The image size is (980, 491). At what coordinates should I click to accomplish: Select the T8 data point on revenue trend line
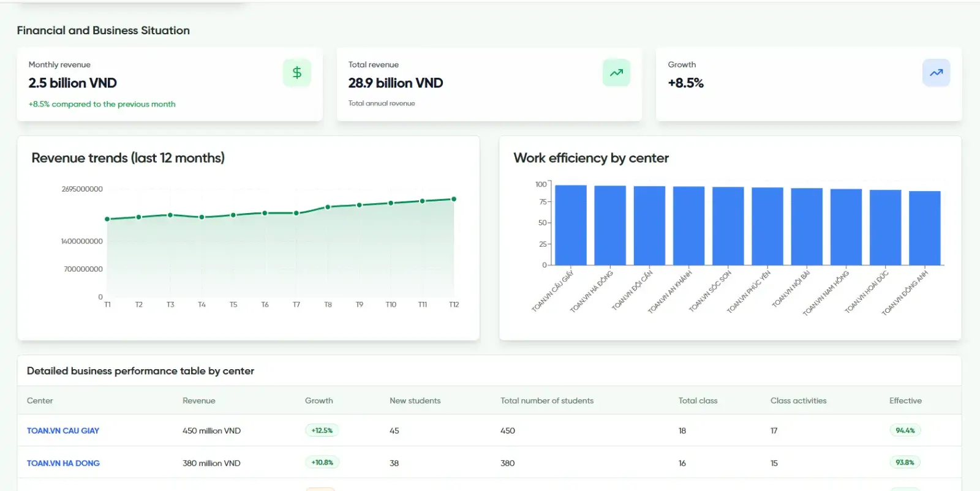pos(328,207)
